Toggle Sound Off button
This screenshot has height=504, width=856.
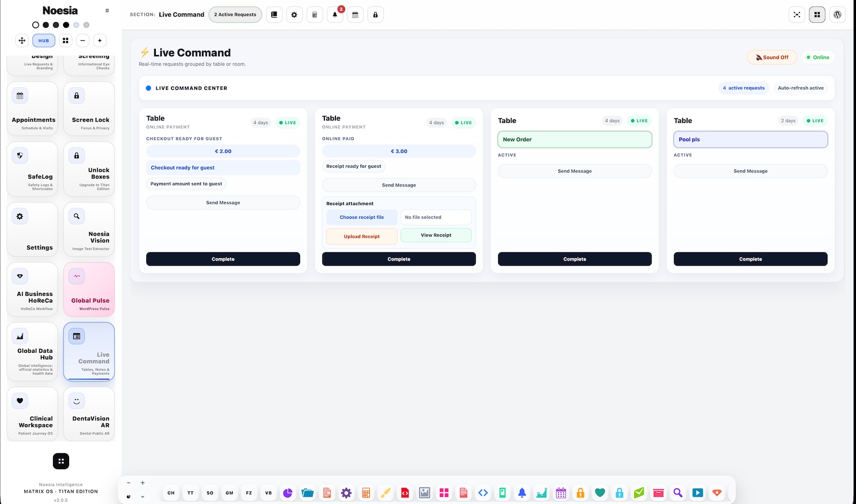pyautogui.click(x=772, y=57)
